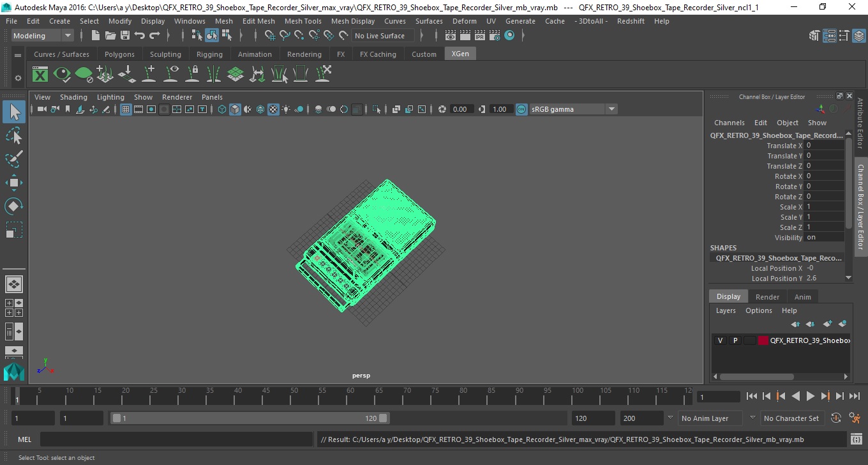Click the MEL command input field

[x=176, y=439]
